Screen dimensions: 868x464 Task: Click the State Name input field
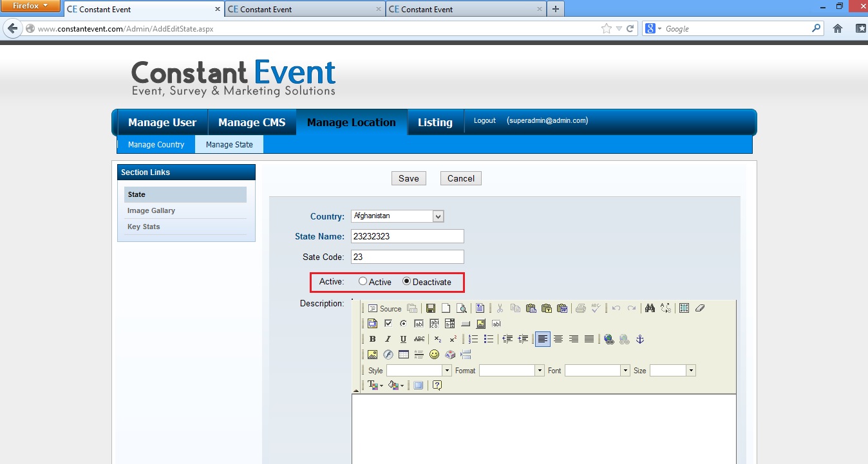[x=408, y=236]
